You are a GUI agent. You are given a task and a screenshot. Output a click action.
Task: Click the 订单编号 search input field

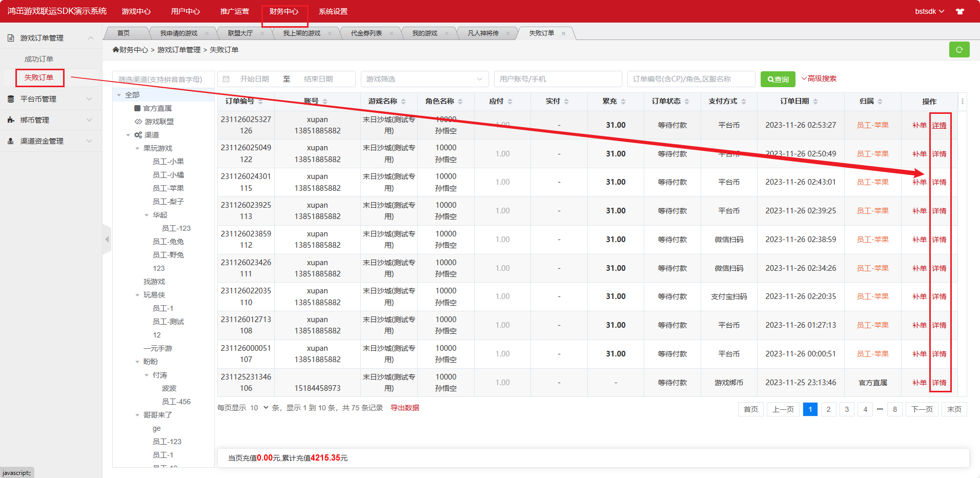(x=691, y=79)
